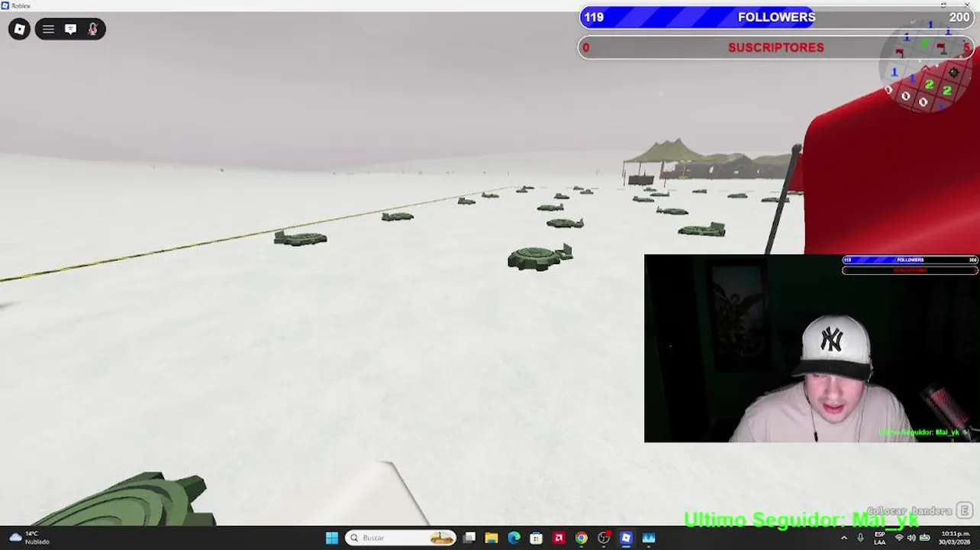The height and width of the screenshot is (550, 980).
Task: Click the circular minimap in the corner
Action: (927, 65)
